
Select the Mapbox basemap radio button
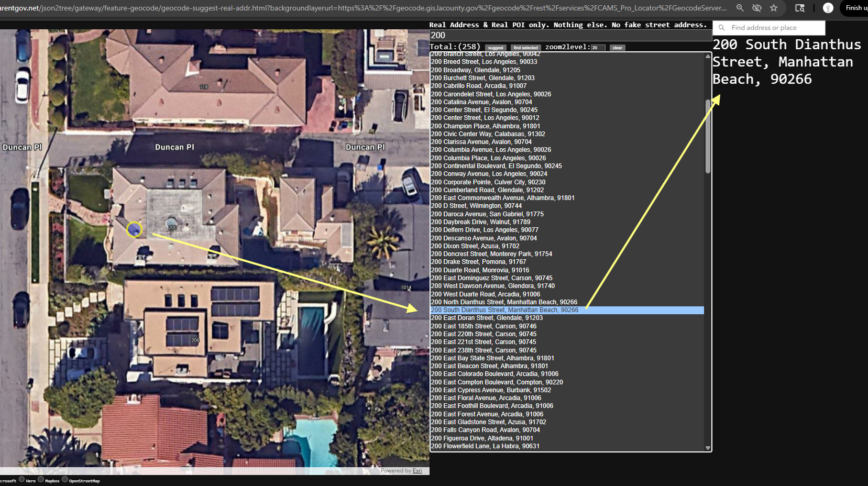(x=41, y=479)
